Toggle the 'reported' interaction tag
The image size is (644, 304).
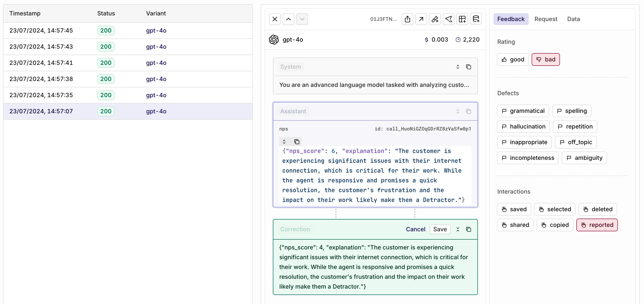point(597,225)
